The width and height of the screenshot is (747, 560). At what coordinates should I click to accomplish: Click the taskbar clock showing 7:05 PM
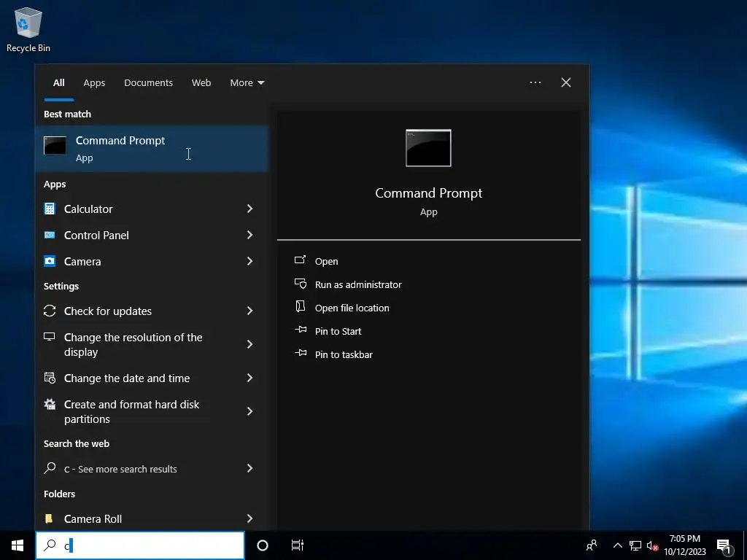(x=684, y=545)
